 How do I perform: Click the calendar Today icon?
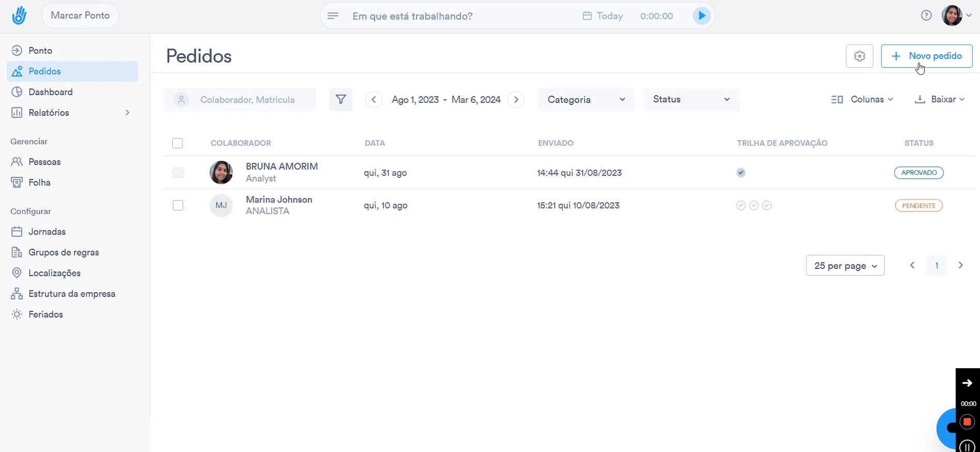point(587,16)
